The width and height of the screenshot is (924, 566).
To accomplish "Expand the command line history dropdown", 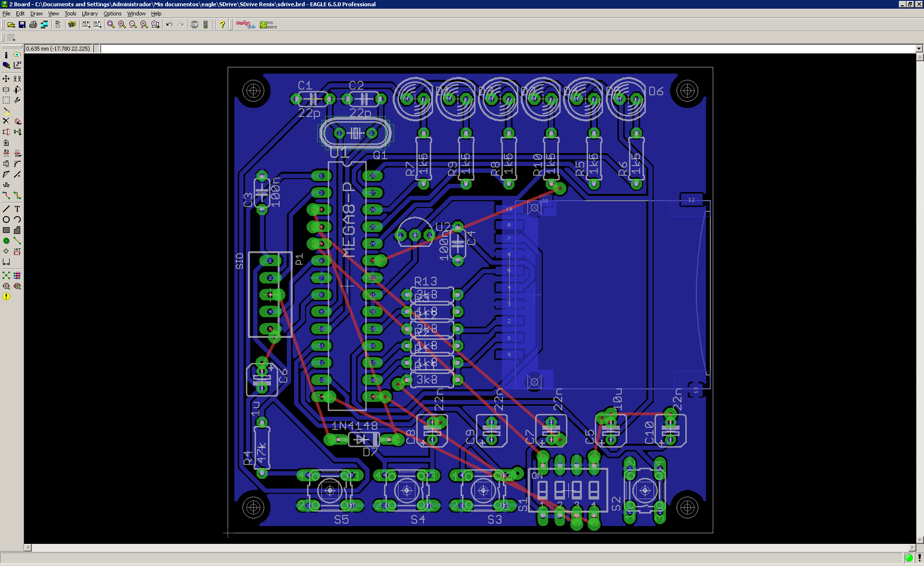I will pyautogui.click(x=919, y=49).
